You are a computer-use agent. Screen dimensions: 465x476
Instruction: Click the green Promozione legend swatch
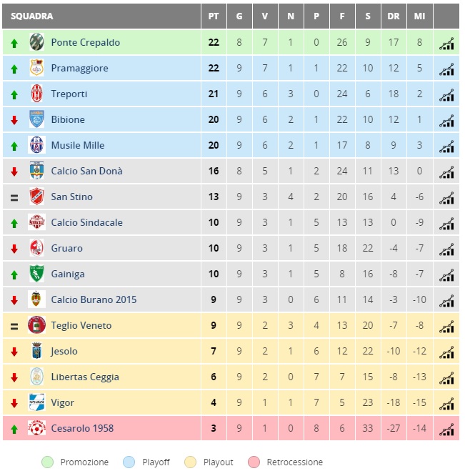[x=48, y=462]
